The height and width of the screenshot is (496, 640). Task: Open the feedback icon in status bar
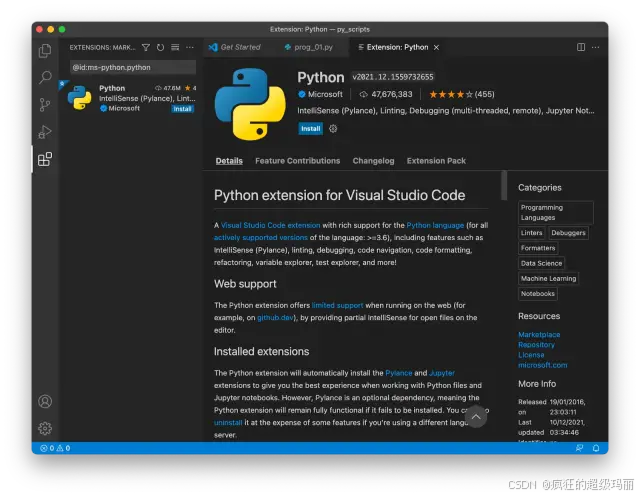tap(579, 448)
